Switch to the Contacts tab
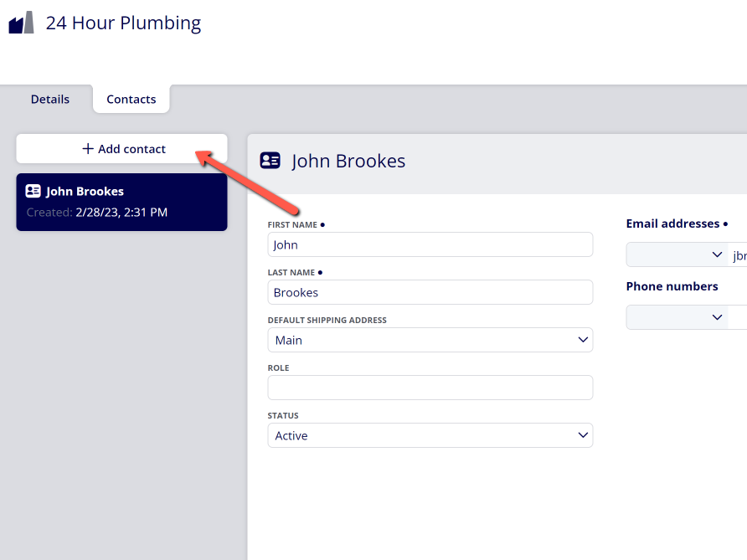This screenshot has width=747, height=560. click(131, 99)
